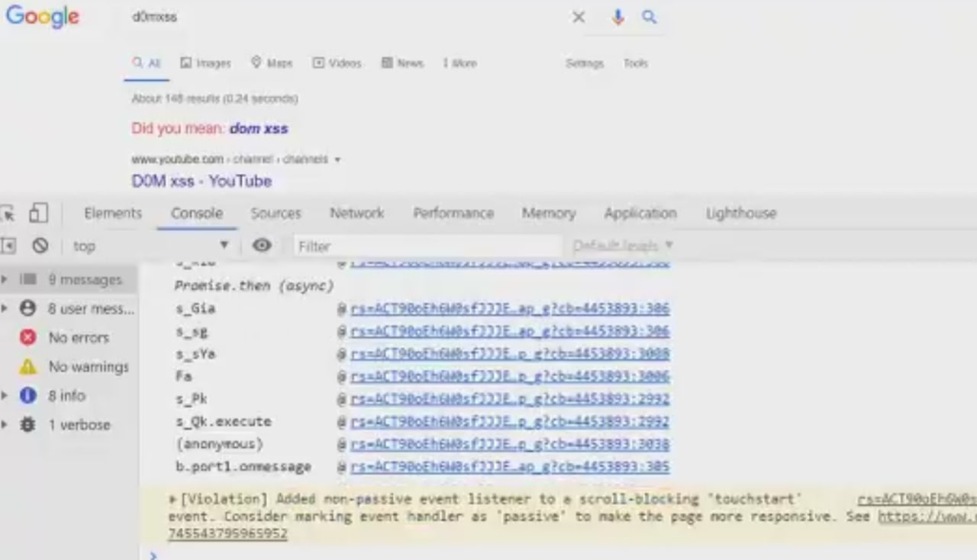Viewport: 977px width, 560px height.
Task: Open the 'D0M xss - YouTube' result
Action: pyautogui.click(x=202, y=181)
